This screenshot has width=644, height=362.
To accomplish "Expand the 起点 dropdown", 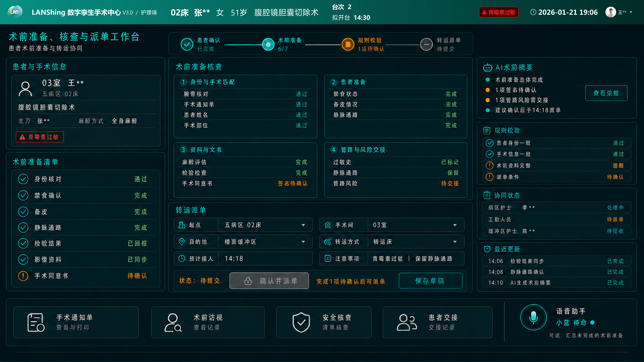I will [303, 225].
